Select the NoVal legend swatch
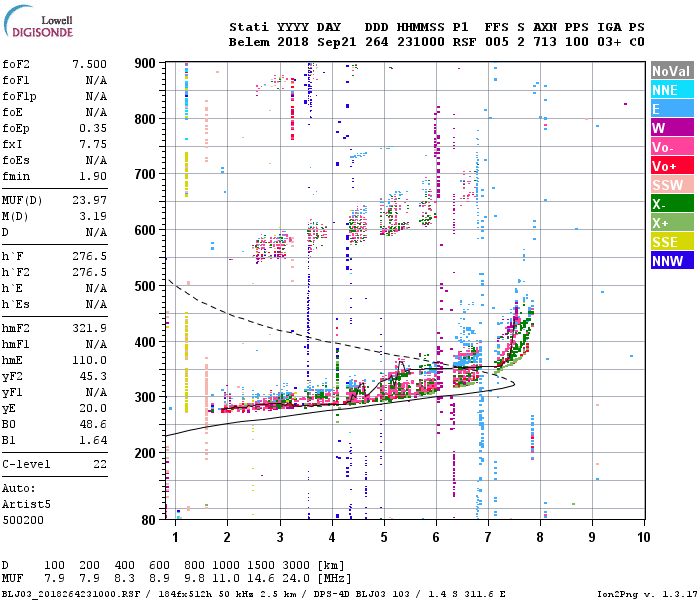Image resolution: width=700 pixels, height=600 pixels. (672, 71)
